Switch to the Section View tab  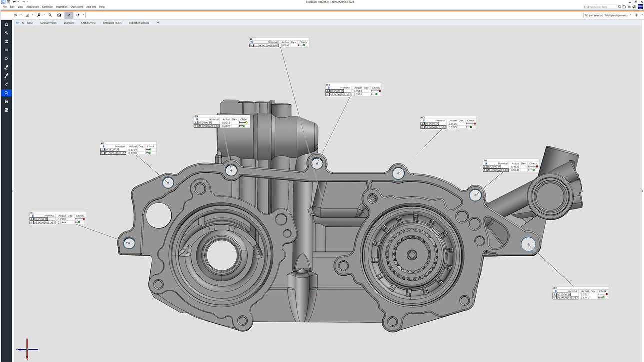tap(88, 23)
